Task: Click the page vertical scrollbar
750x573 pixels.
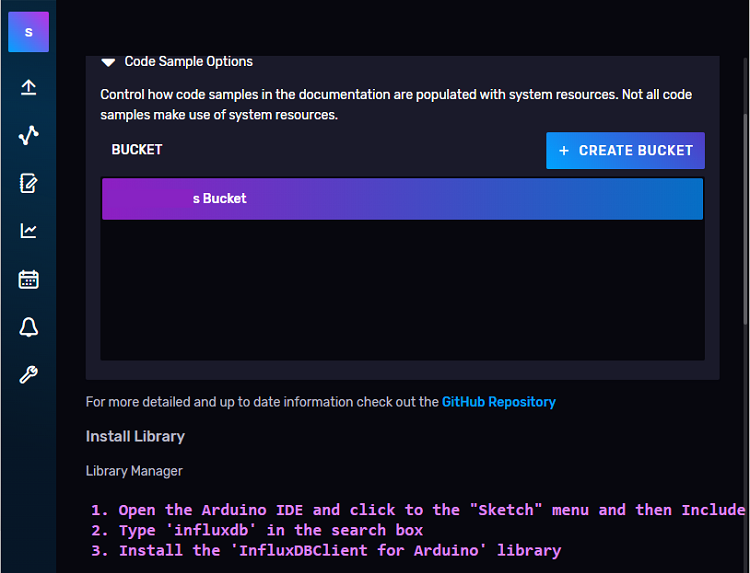Action: [x=745, y=220]
